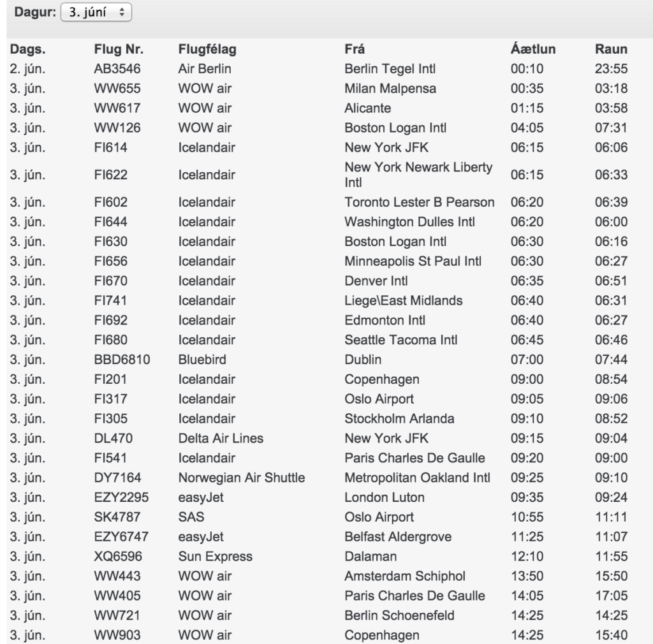The width and height of the screenshot is (653, 644).
Task: Open the Dagur date dropdown
Action: click(95, 13)
